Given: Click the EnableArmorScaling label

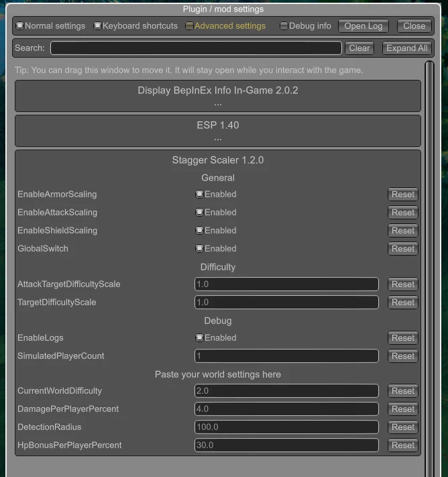Looking at the screenshot, I should point(57,194).
